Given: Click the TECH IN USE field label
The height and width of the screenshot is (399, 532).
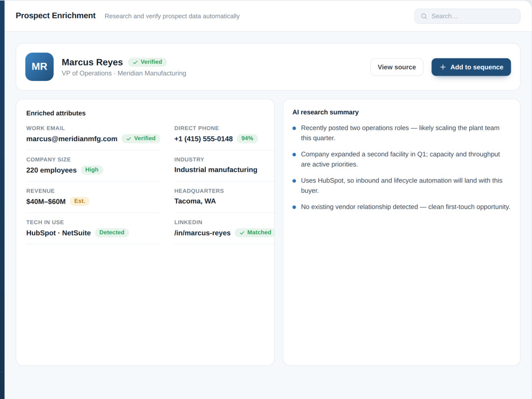Looking at the screenshot, I should pos(45,222).
